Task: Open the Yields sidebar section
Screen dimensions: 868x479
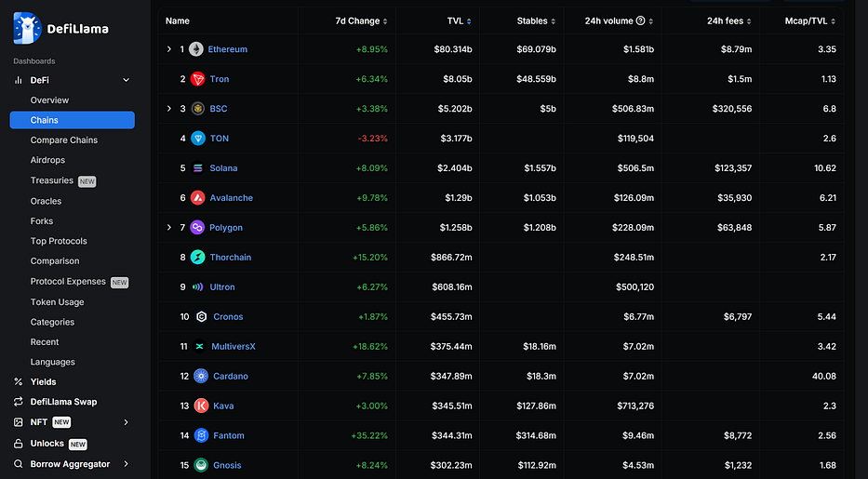Action: coord(43,381)
